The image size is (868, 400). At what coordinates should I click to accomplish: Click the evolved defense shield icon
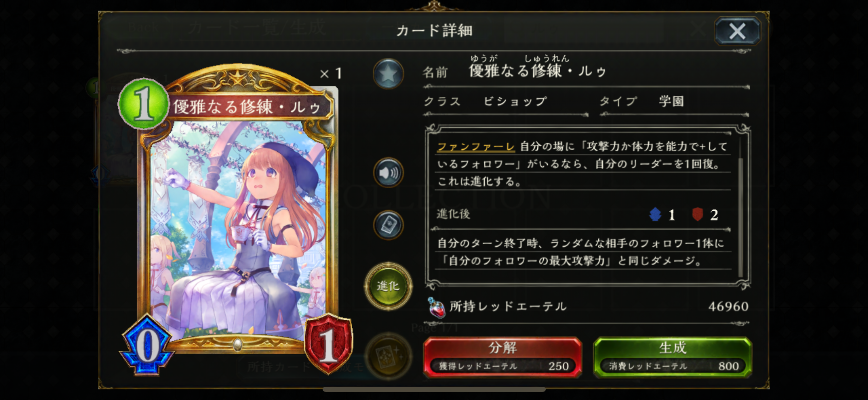coord(697,214)
